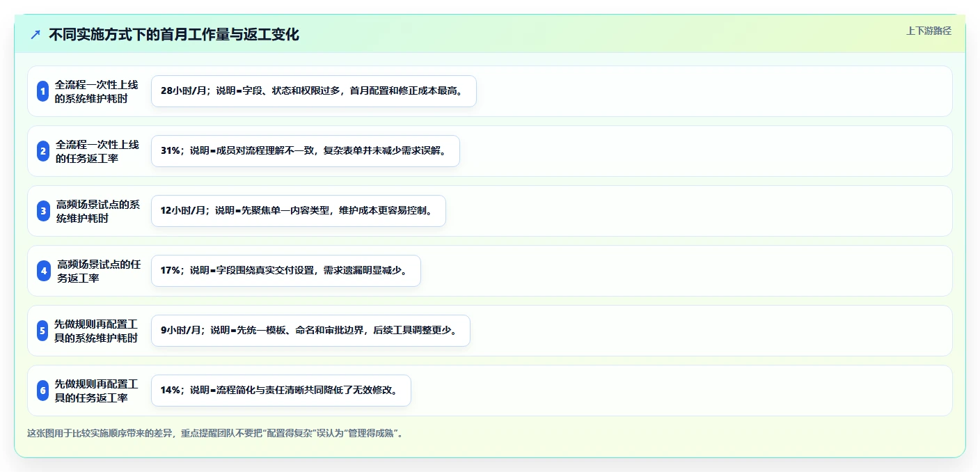
Task: Select the label 高频场景试点的系统维护耗时
Action: (x=97, y=211)
